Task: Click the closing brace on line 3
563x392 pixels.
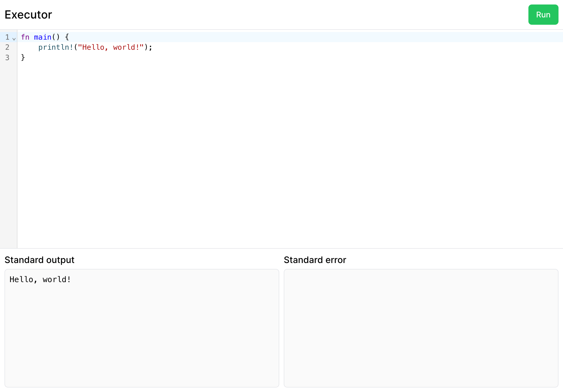Action: point(23,57)
